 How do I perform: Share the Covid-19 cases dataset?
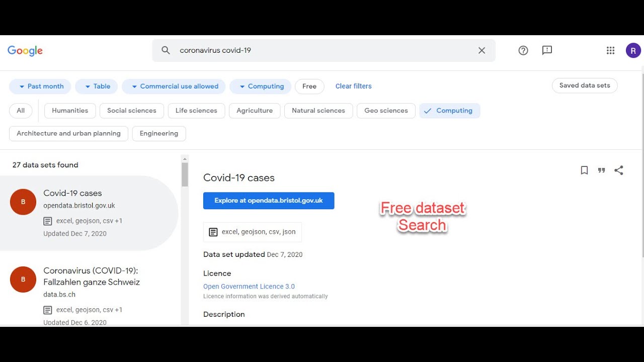619,170
